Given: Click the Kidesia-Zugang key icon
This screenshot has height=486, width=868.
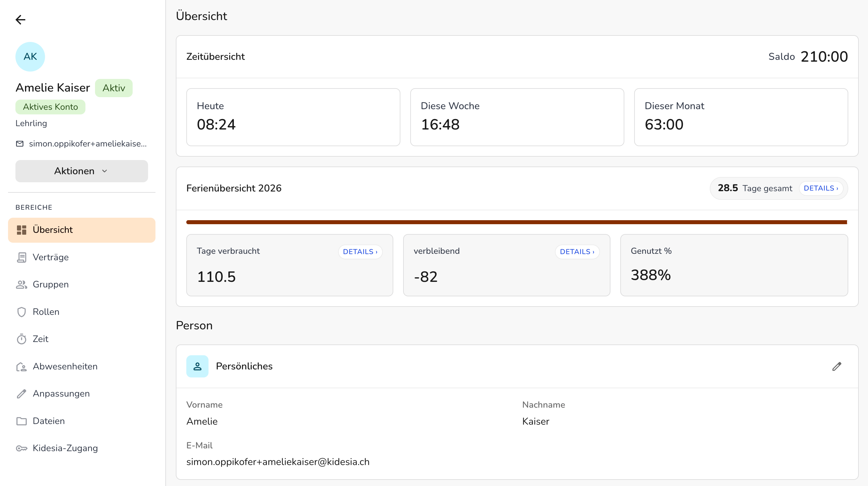Looking at the screenshot, I should click(x=22, y=448).
